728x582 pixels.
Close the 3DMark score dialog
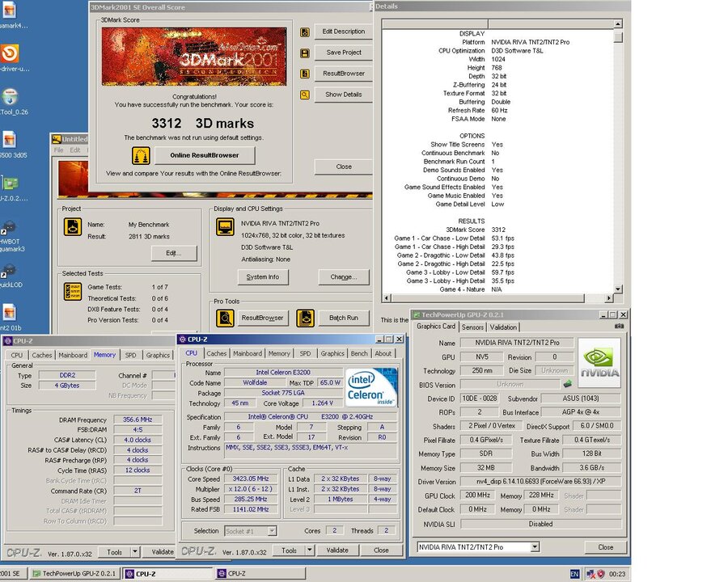(x=344, y=167)
